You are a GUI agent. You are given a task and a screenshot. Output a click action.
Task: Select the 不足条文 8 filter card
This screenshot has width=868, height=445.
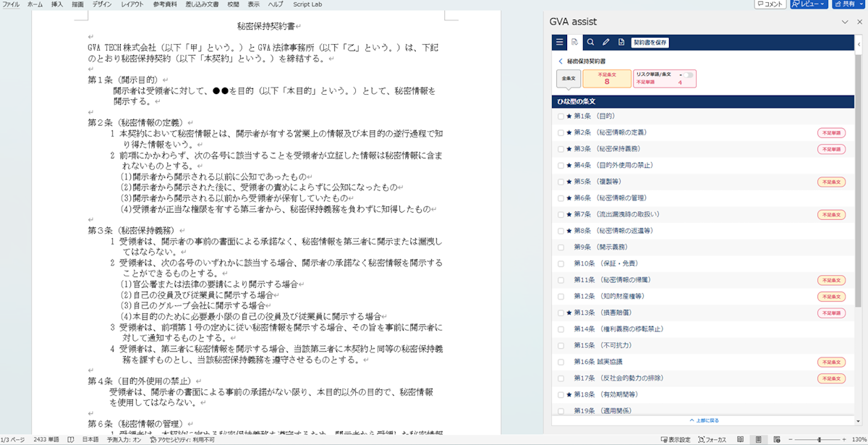point(606,78)
